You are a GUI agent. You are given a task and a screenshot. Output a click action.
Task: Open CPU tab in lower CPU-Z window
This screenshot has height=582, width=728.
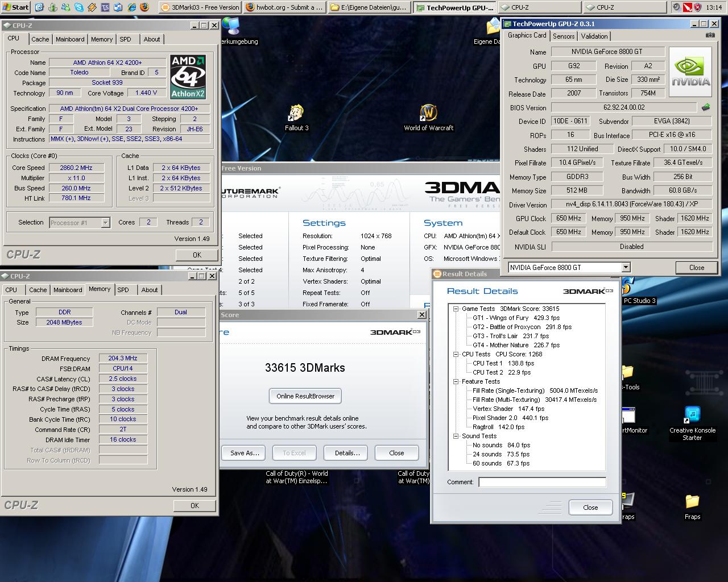(11, 290)
